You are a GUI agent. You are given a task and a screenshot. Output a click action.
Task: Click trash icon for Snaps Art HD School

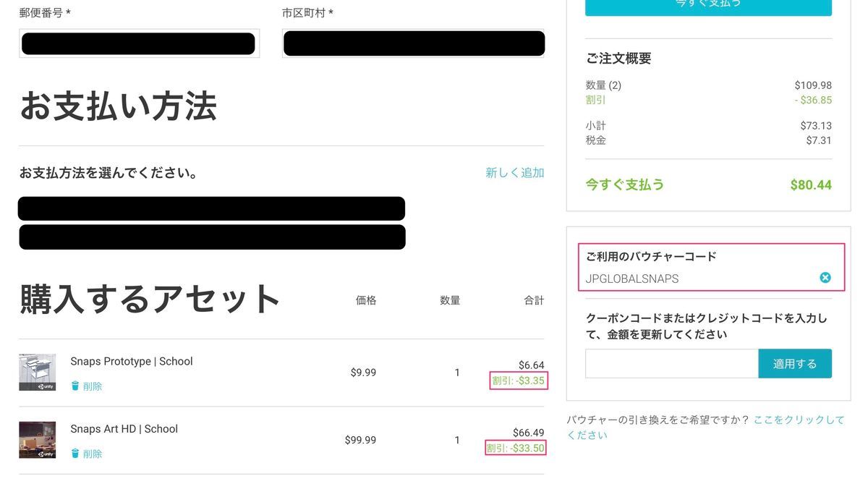point(75,454)
